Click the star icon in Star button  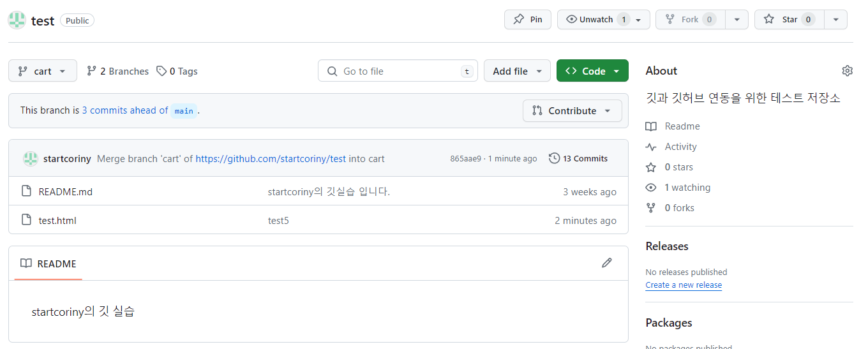point(769,19)
